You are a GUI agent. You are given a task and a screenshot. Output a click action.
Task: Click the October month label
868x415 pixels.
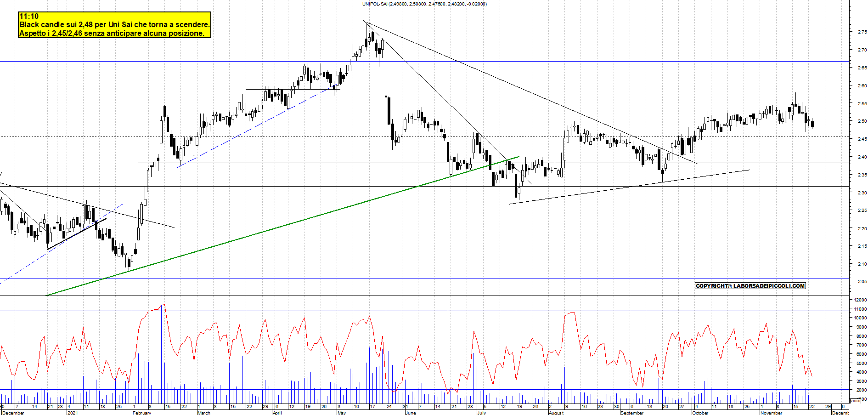click(700, 413)
